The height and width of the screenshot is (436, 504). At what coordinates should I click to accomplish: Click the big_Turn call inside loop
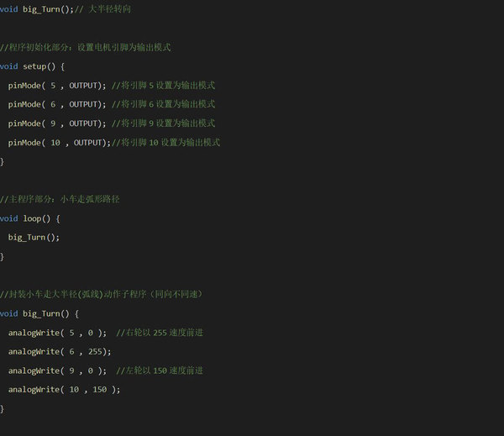click(x=34, y=238)
